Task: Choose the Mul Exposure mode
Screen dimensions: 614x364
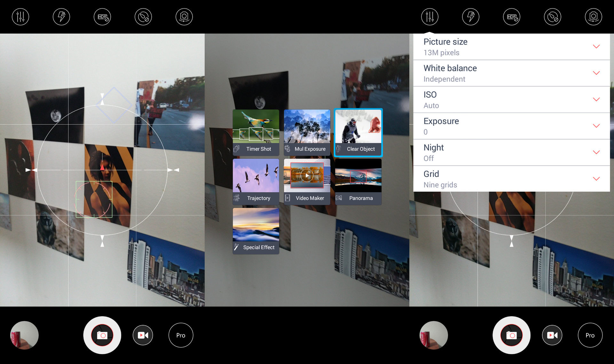Action: [307, 132]
